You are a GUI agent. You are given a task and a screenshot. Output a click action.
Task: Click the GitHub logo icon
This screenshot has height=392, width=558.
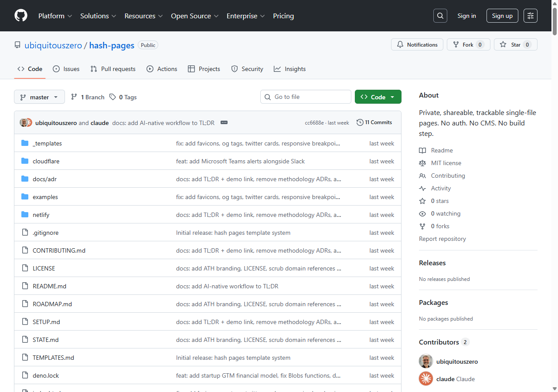pos(21,16)
